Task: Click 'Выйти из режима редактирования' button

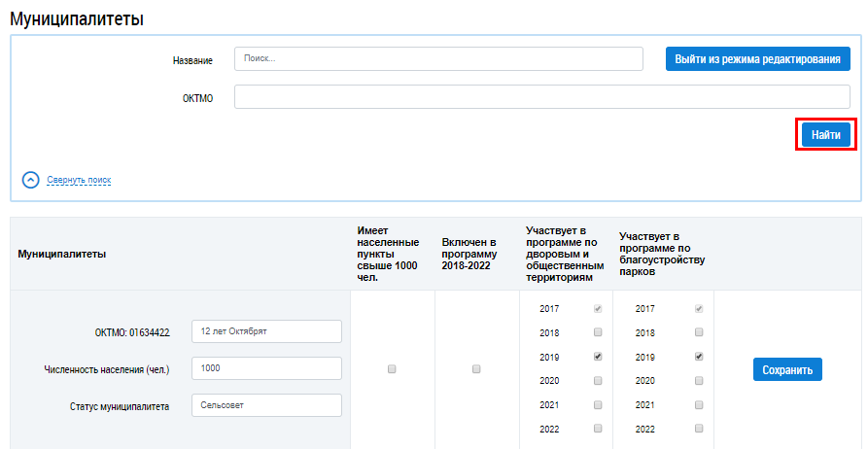Action: coord(757,59)
